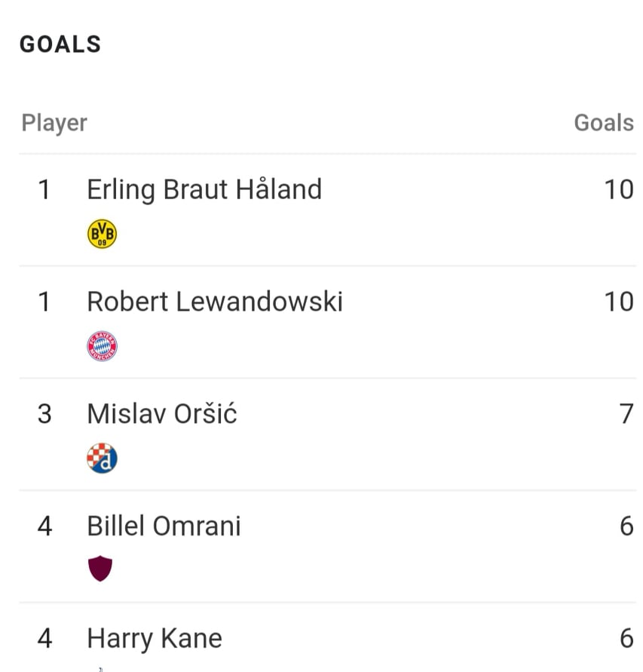The width and height of the screenshot is (643, 672).
Task: Click the Player column header
Action: (x=54, y=124)
